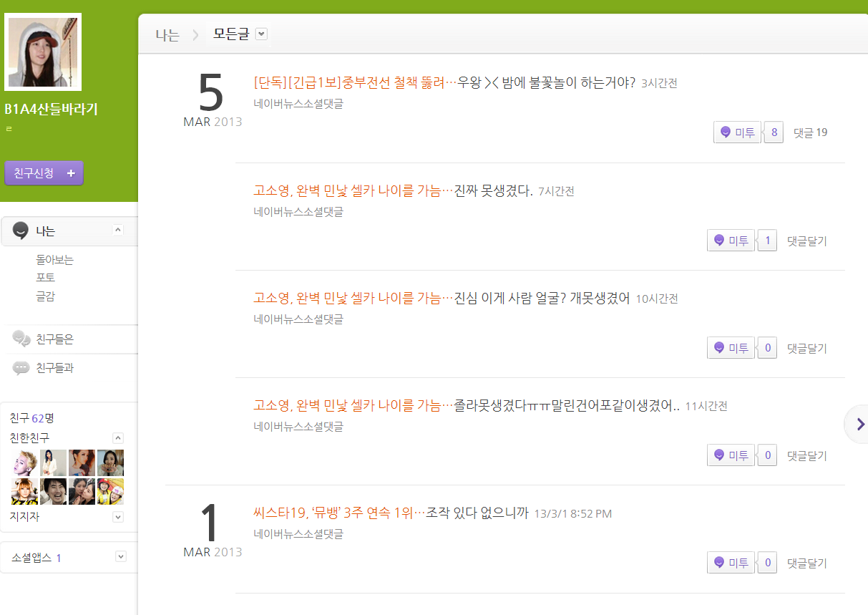Open 고소영 post with 진심 이게 사람 얼굴 comment
This screenshot has height=615, width=868.
[353, 298]
